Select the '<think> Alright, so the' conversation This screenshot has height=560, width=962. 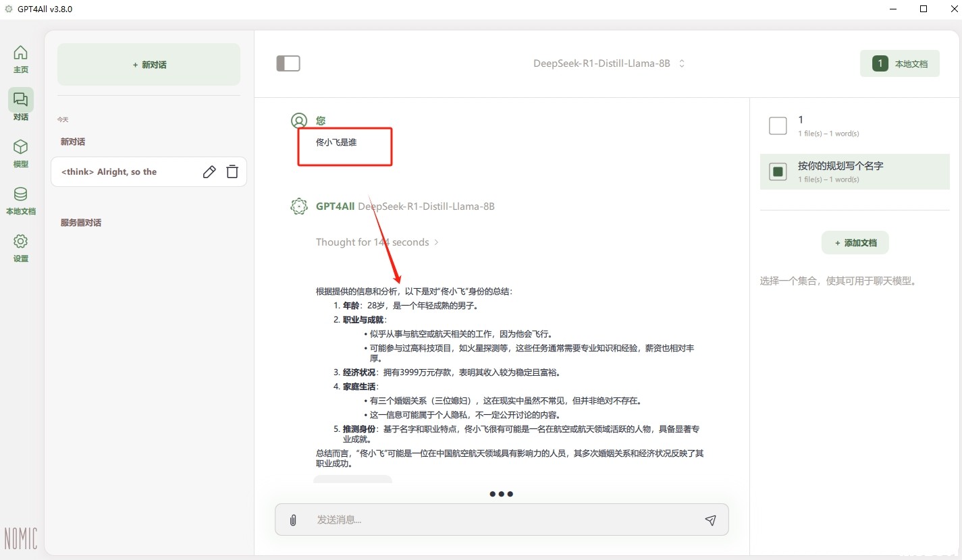(149, 172)
